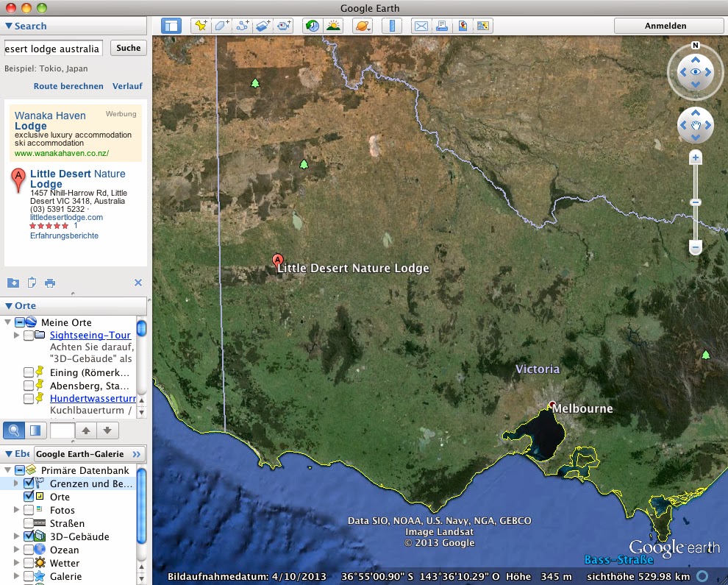Viewport: 728px width, 585px height.
Task: Look up with the look-joystick top arrow
Action: coord(695,60)
